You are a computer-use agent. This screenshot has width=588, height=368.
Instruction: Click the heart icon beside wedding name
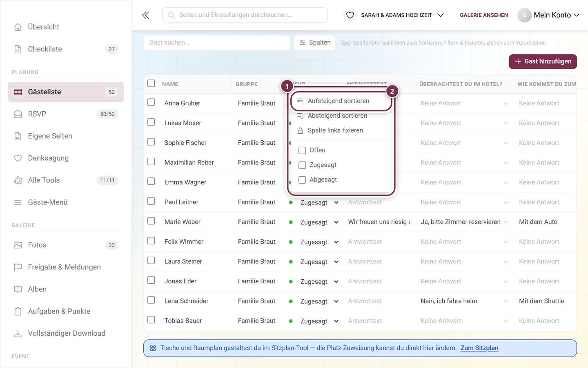[x=350, y=15]
